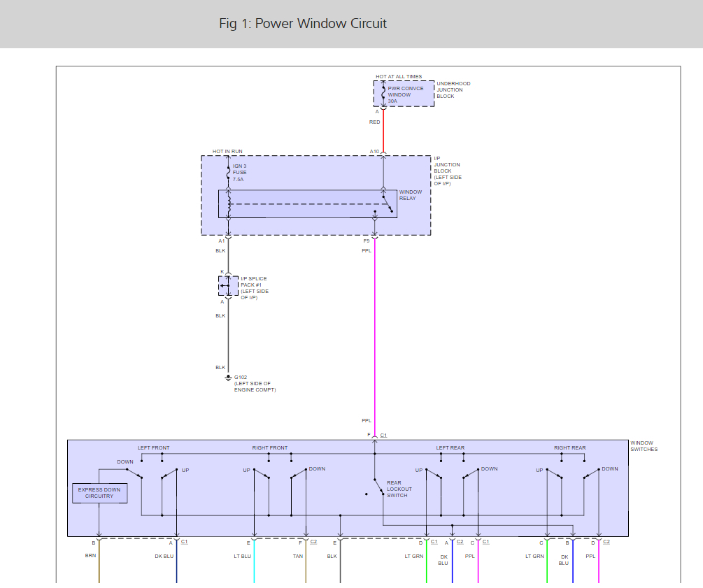The width and height of the screenshot is (703, 588).
Task: Click the cyan LT BLU wire
Action: (x=254, y=561)
